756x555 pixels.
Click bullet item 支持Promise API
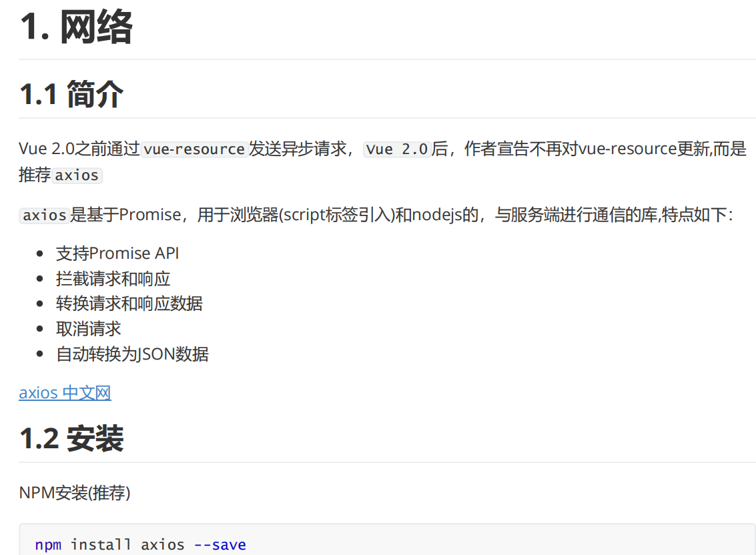point(117,253)
